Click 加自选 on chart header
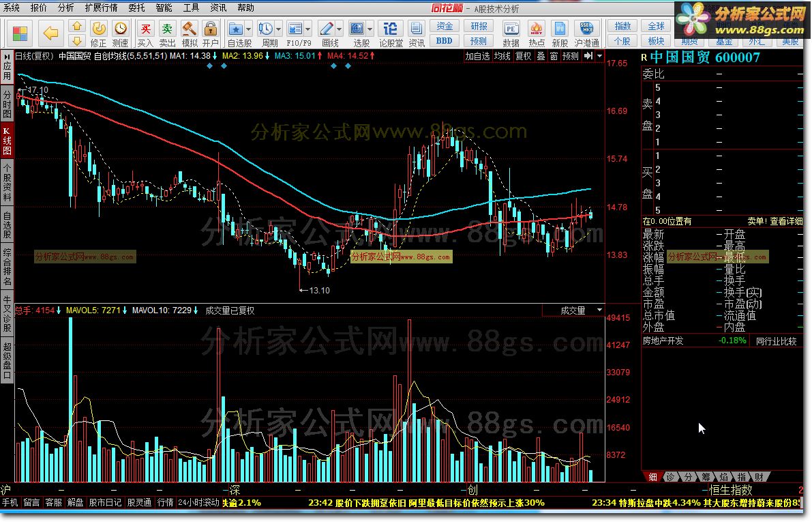 (477, 56)
